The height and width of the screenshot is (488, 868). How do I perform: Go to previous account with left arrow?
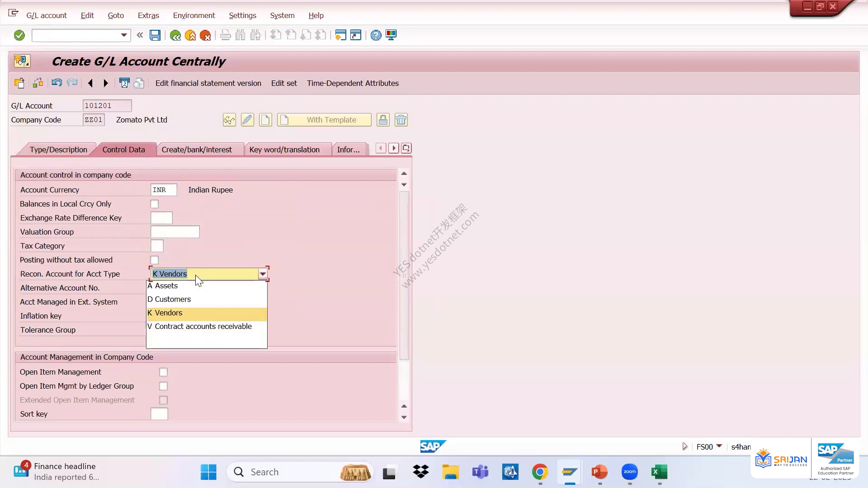click(90, 83)
